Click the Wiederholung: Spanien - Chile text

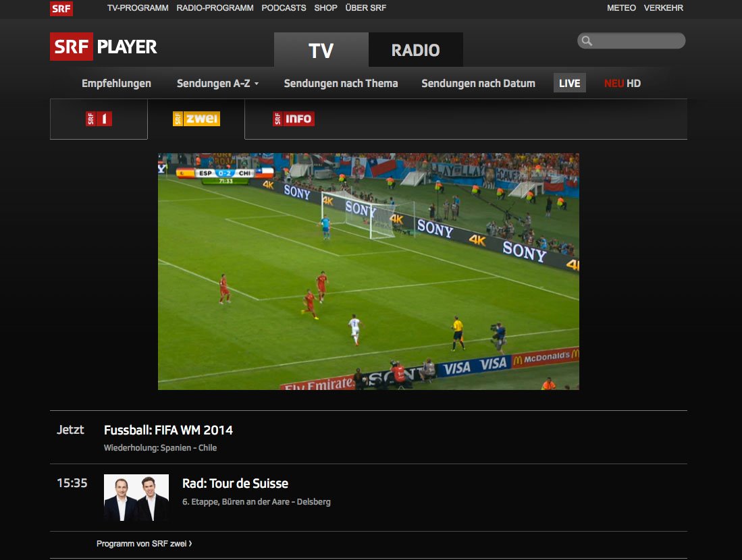click(x=161, y=448)
